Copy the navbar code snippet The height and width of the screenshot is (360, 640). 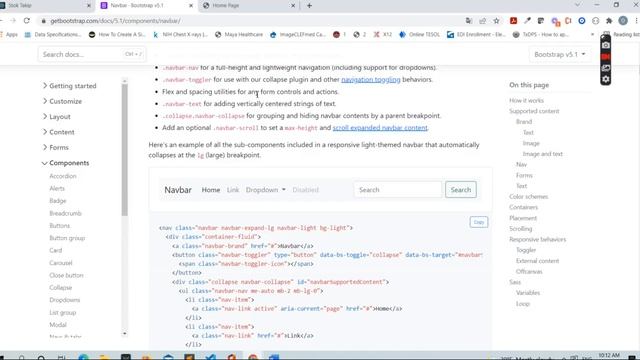479,222
